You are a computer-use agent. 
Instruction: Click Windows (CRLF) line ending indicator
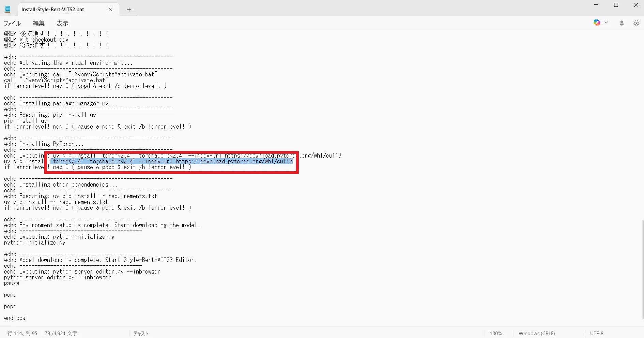coord(536,333)
